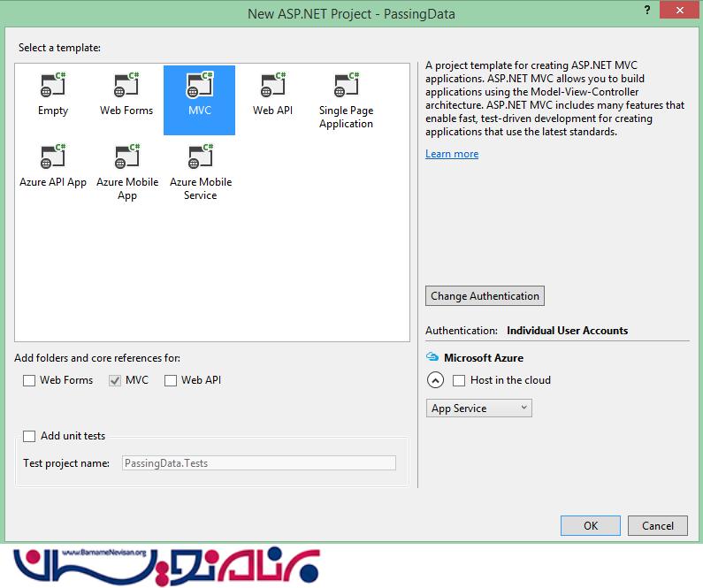
Task: Confirm the dialog with OK
Action: pyautogui.click(x=590, y=525)
